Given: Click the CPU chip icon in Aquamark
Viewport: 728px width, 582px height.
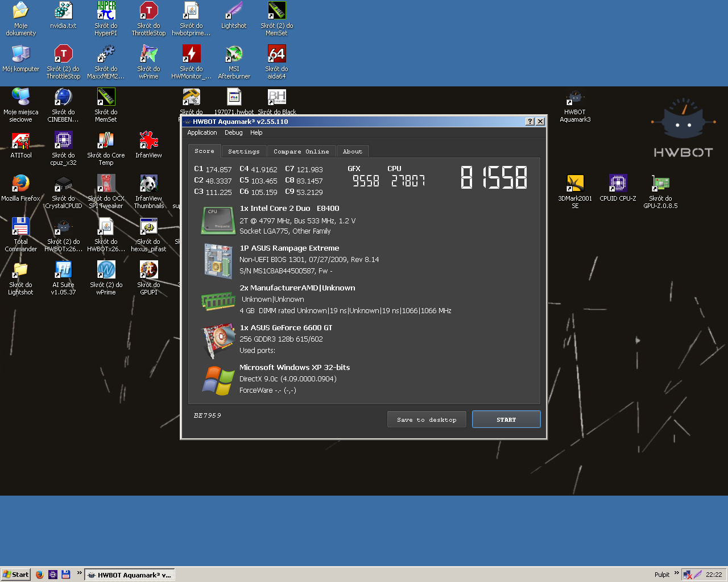Looking at the screenshot, I should [x=218, y=220].
